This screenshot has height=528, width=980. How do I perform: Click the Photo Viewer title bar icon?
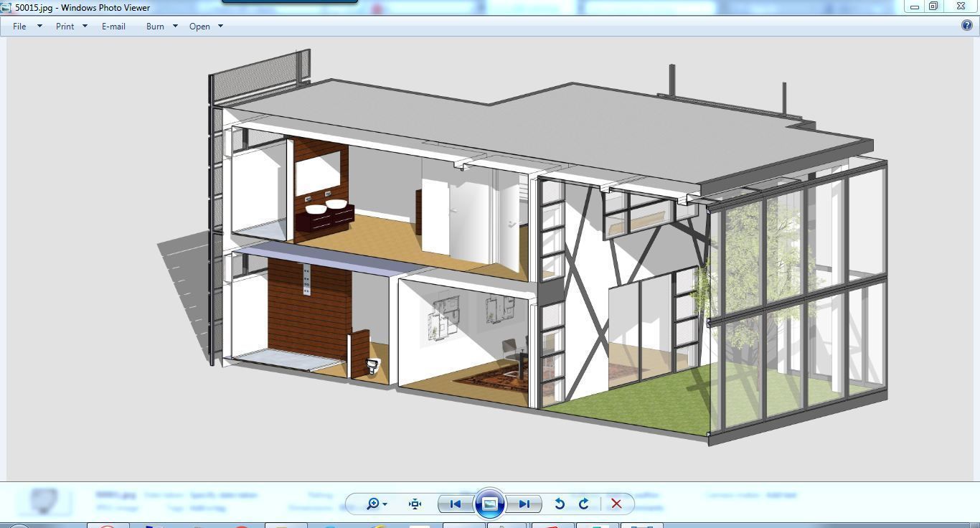click(6, 7)
